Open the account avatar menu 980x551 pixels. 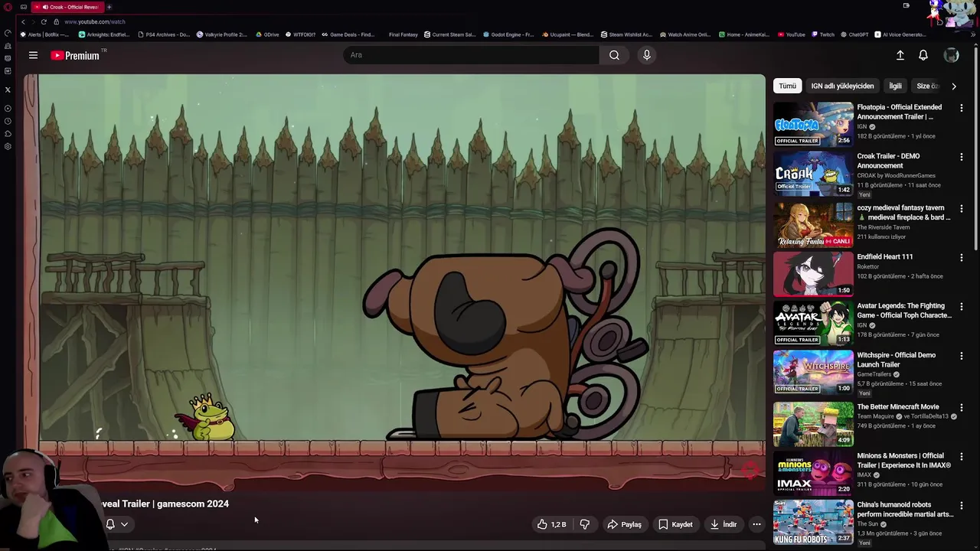click(x=951, y=55)
